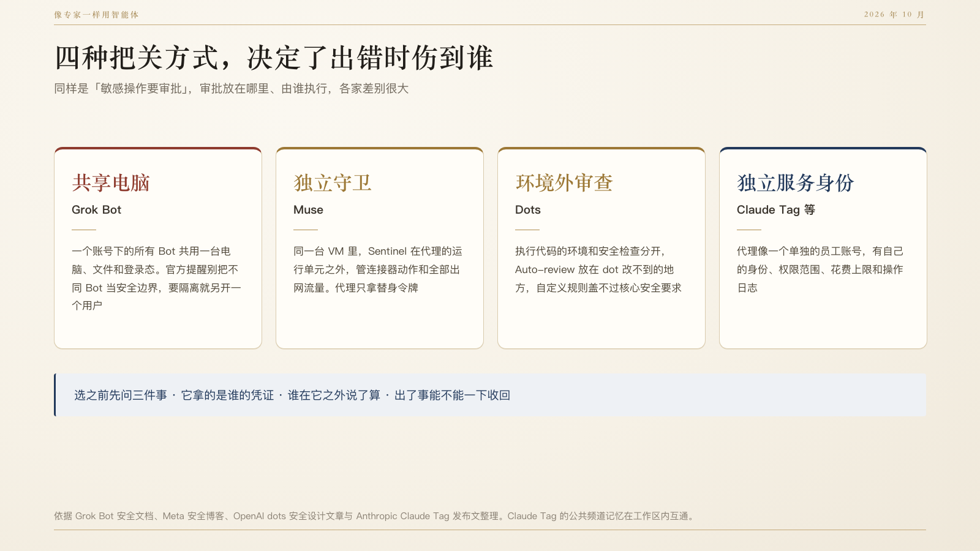Click the subtitle starting with 同样是「敏感操作要审批」
The image size is (980, 551).
(x=232, y=89)
